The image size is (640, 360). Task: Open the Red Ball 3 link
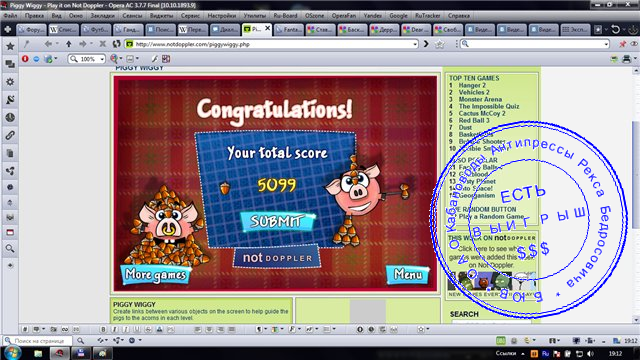coord(474,120)
